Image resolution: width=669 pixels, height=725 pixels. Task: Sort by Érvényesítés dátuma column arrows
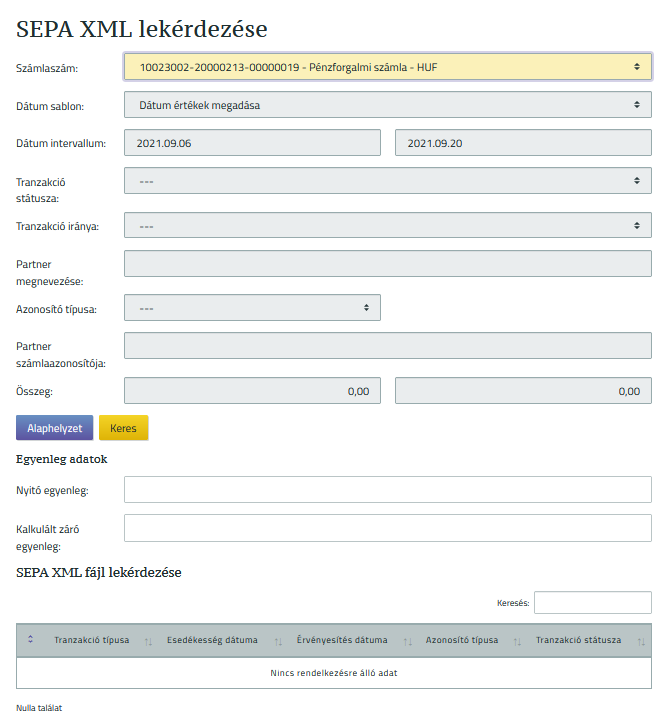pyautogui.click(x=407, y=641)
